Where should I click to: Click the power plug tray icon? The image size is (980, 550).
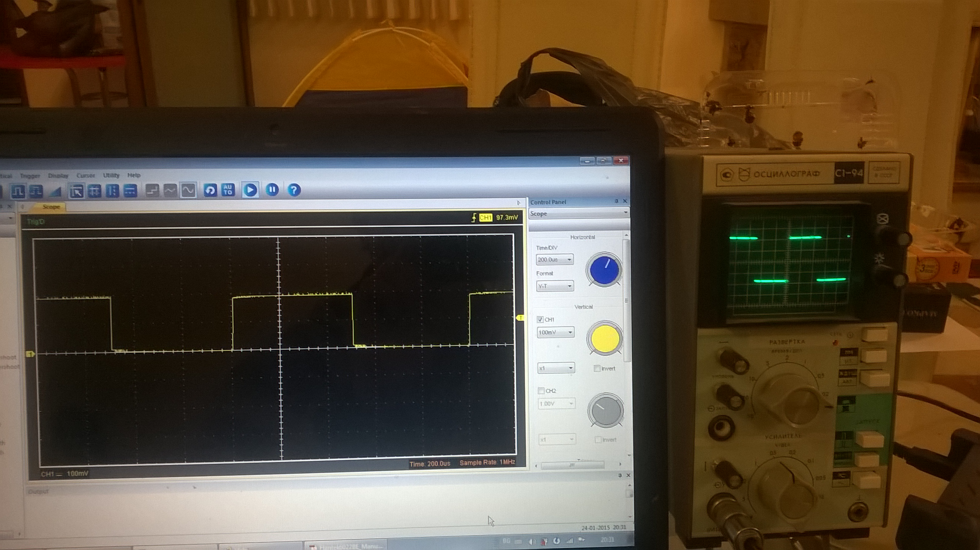[544, 541]
